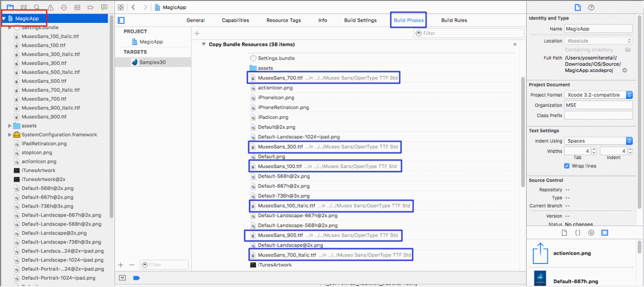Open the Project Format dropdown
Image resolution: width=644 pixels, height=287 pixels.
coord(598,95)
